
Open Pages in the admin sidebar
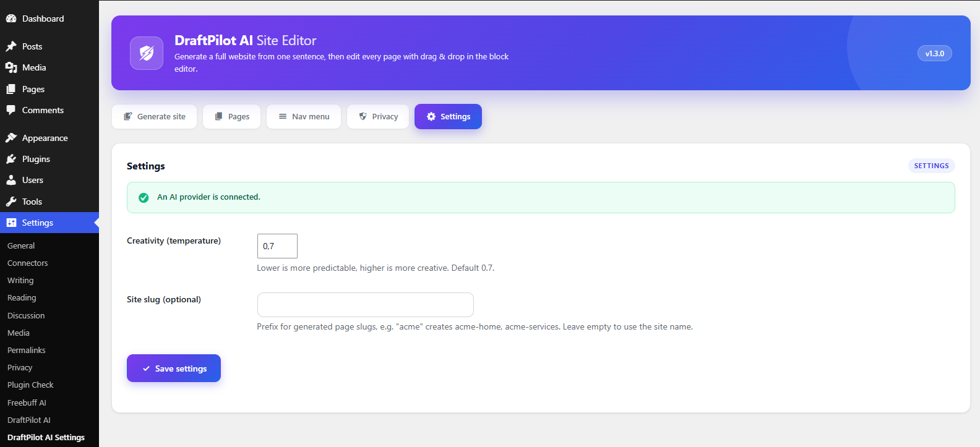tap(49, 89)
